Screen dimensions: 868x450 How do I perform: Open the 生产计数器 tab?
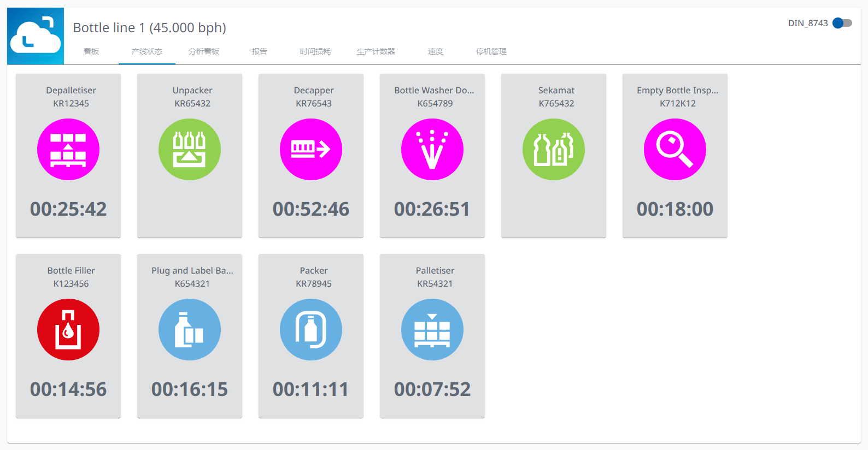[376, 51]
